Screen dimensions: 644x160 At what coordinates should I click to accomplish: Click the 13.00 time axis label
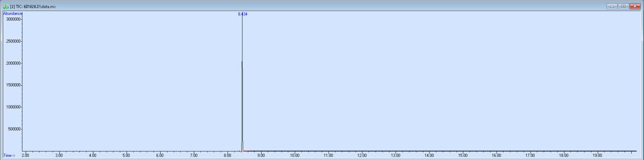[x=395, y=156]
